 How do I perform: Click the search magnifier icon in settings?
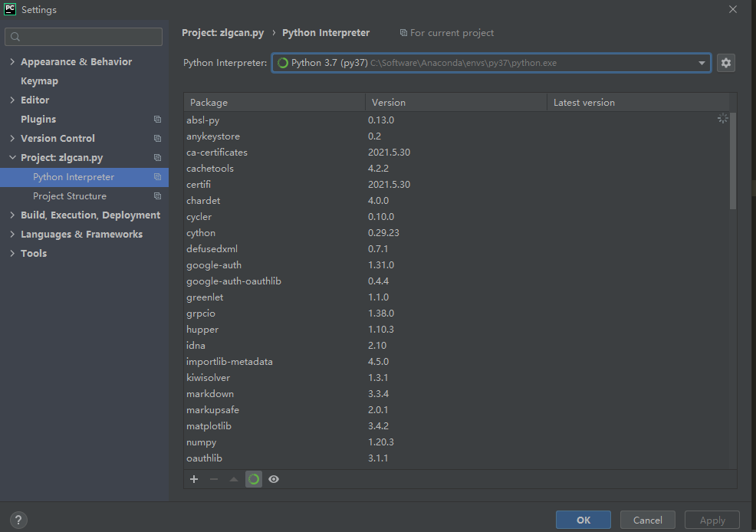[x=15, y=37]
